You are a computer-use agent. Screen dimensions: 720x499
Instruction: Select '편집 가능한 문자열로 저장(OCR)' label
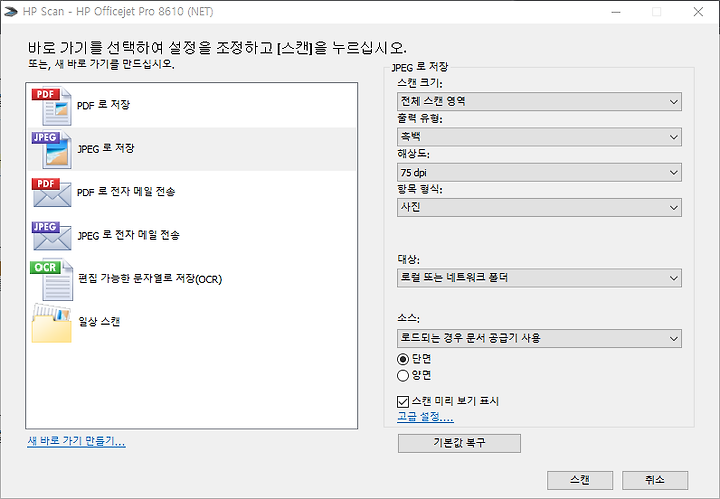pos(150,279)
